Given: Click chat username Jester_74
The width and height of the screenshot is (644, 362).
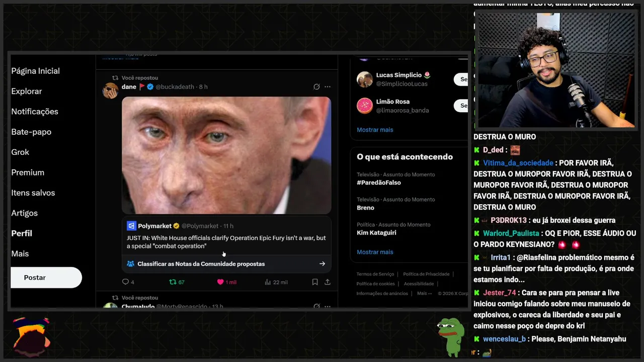Looking at the screenshot, I should (x=500, y=293).
